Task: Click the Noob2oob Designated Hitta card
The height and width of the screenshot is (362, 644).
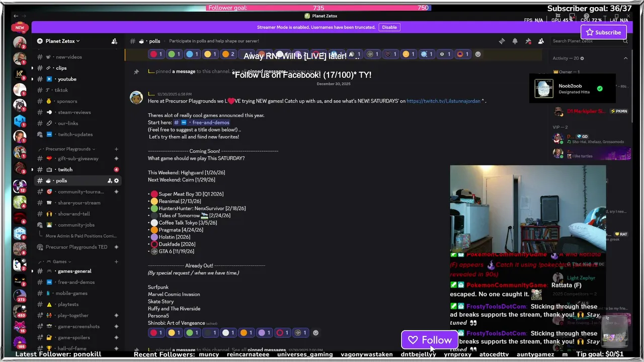Action: 572,88
